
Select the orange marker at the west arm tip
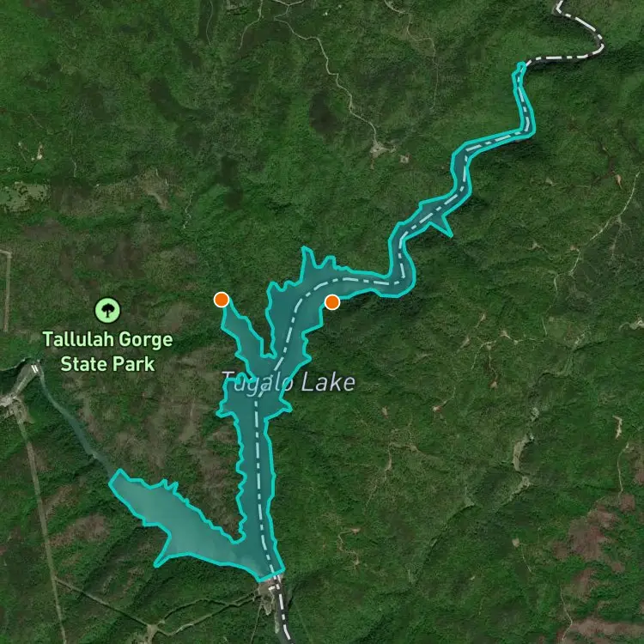tap(222, 300)
